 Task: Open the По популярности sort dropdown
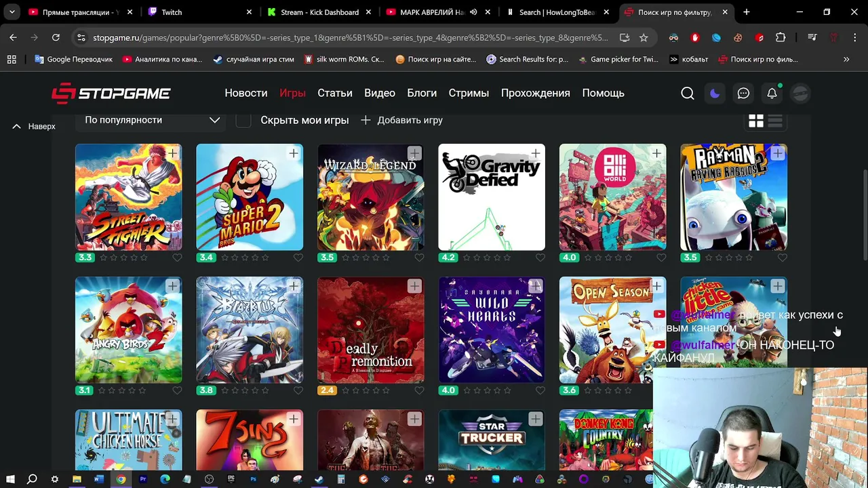152,120
